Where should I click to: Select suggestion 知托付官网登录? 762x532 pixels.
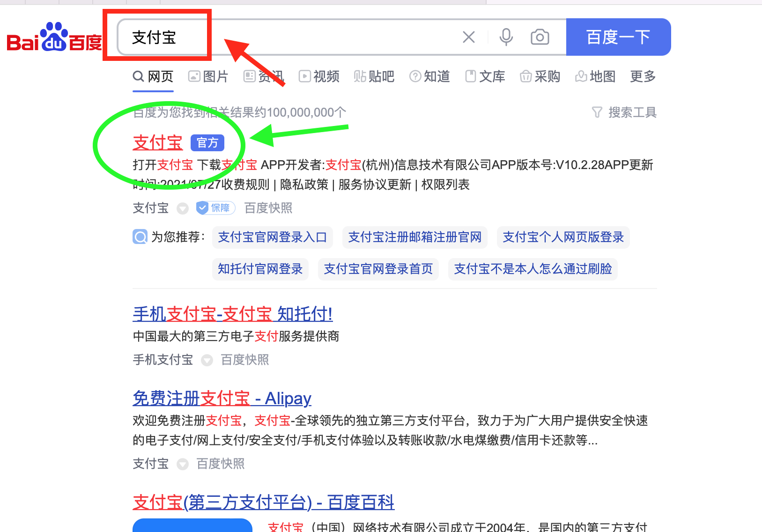260,269
